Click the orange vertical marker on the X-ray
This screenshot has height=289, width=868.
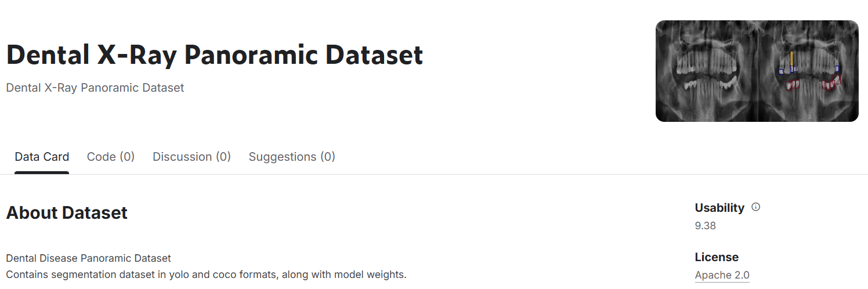(792, 60)
